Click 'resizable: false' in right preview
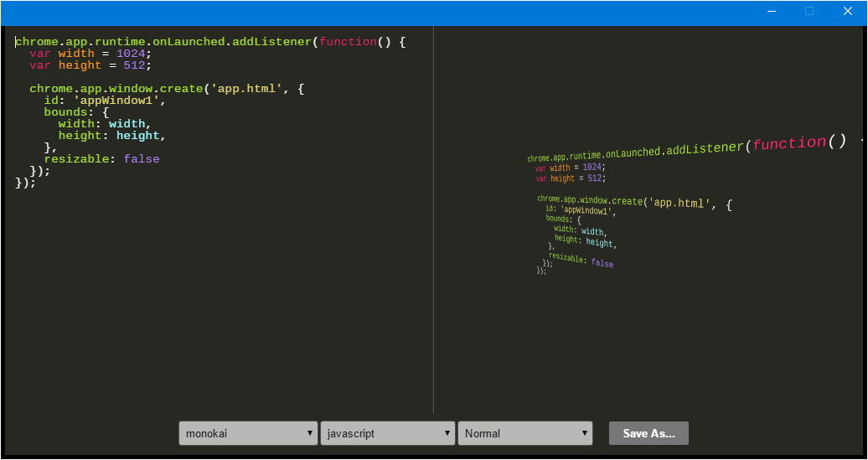 click(x=581, y=261)
